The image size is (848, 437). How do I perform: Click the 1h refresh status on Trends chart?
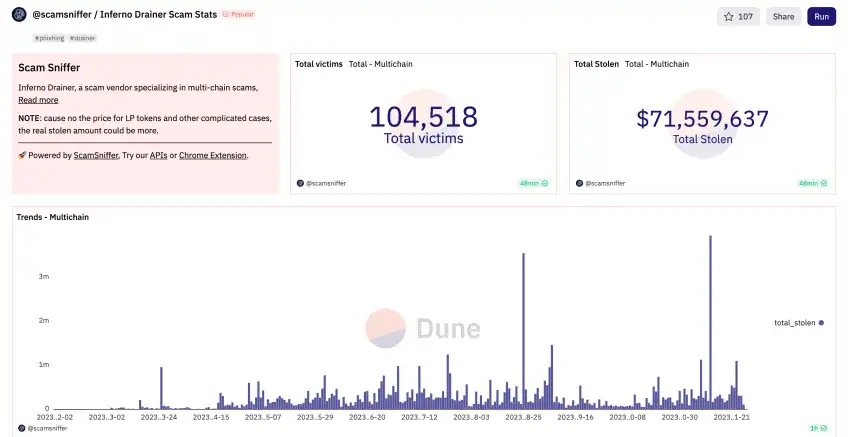[x=818, y=427]
